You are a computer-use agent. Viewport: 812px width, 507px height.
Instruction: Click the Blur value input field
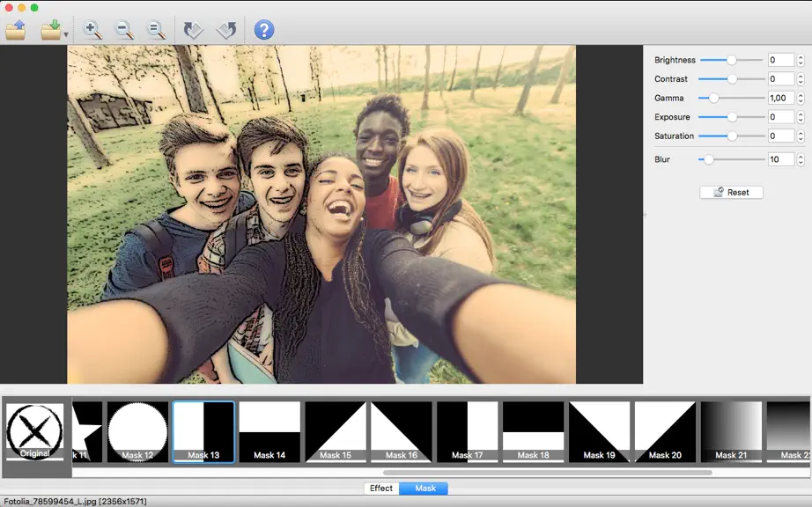(x=781, y=159)
